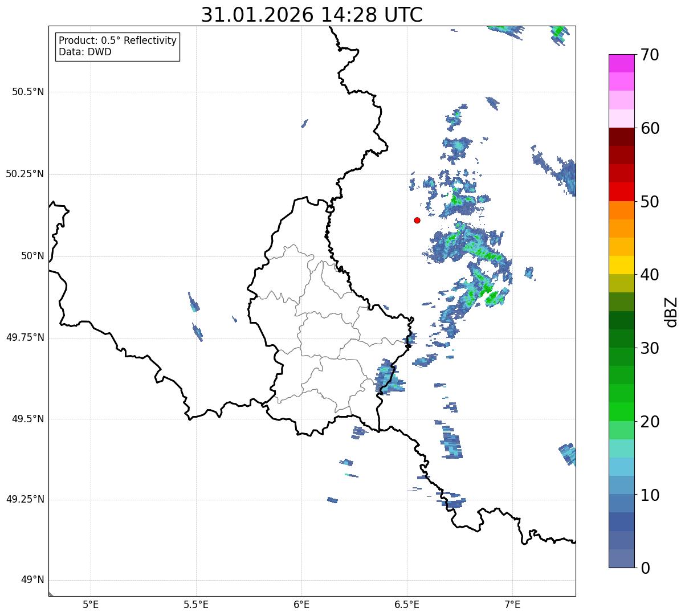Click the longitude label 6.5°E
Screen dimensions: 685x616
point(407,605)
